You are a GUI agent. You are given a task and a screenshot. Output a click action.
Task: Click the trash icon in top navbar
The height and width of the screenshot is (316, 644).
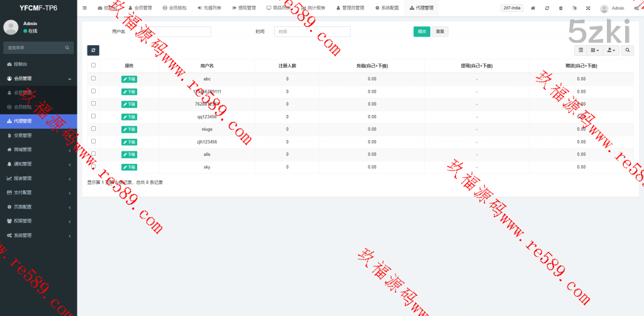point(560,8)
